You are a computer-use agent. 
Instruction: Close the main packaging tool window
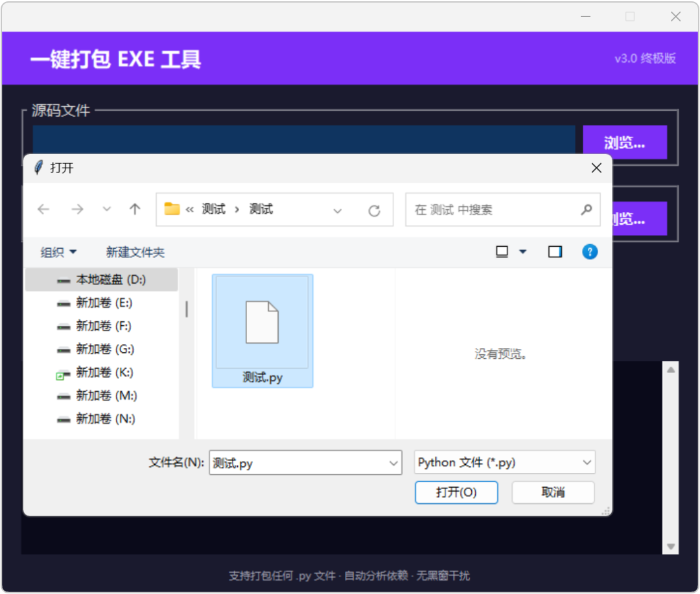point(675,17)
